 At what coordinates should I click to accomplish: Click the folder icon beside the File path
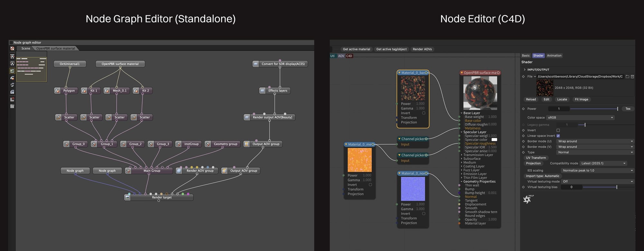click(627, 76)
